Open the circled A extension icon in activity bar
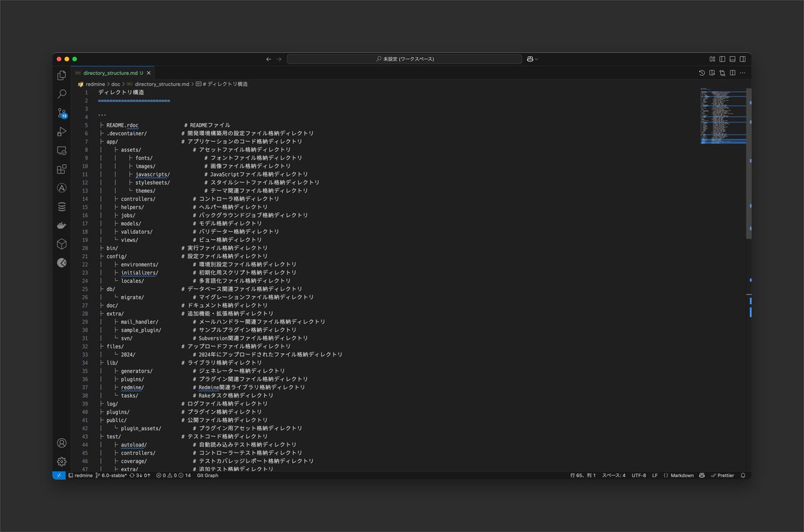The image size is (804, 532). click(62, 188)
